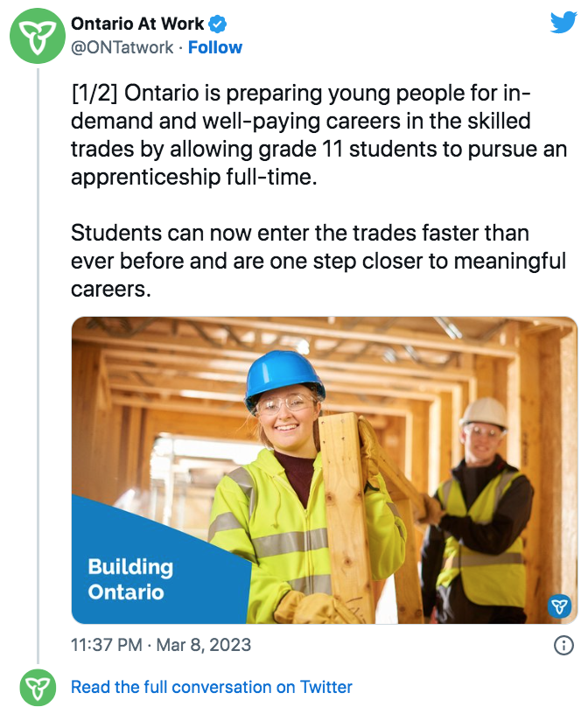Open the 11:37 PM Mar 8 timestamp
588x714 pixels.
coord(161,646)
